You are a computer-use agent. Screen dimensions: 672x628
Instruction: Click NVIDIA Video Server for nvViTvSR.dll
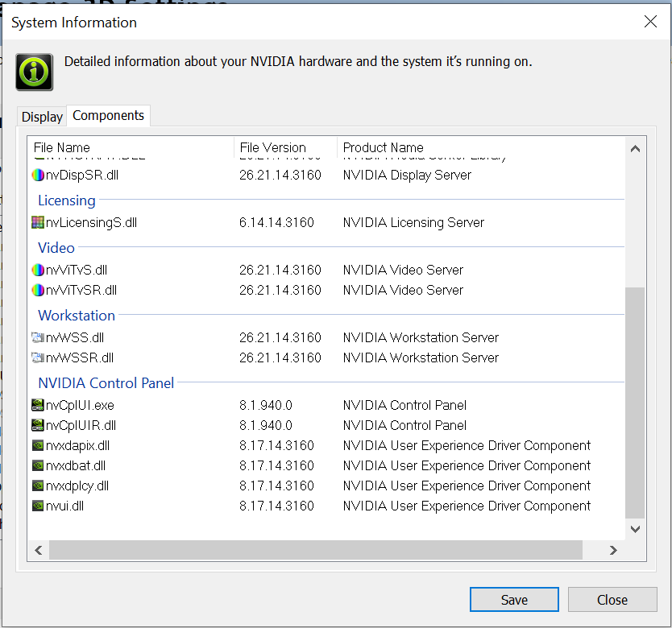[404, 290]
